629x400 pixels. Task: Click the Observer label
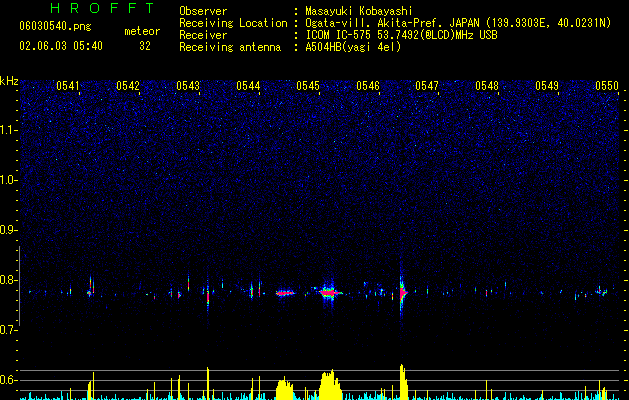tap(203, 11)
